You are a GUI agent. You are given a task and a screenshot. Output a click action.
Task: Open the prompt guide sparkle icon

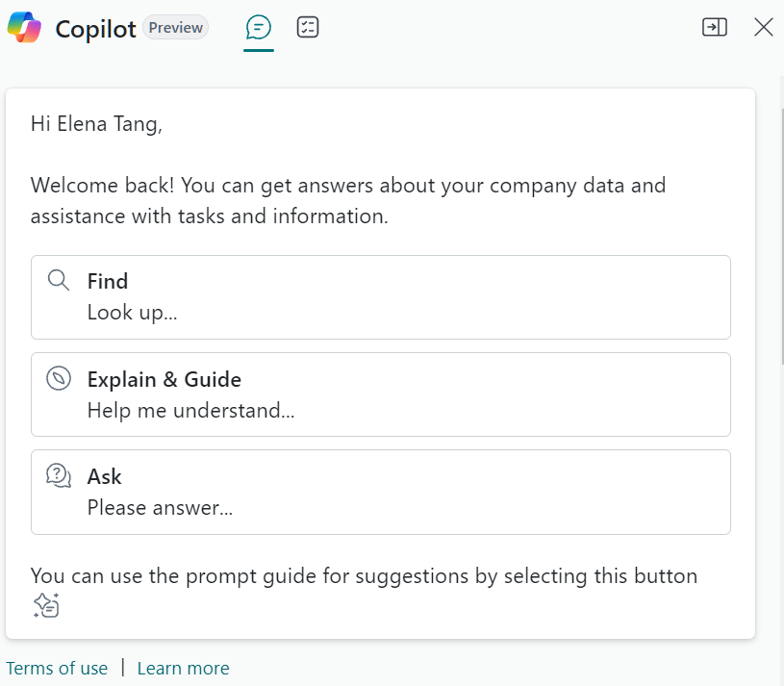(x=46, y=605)
